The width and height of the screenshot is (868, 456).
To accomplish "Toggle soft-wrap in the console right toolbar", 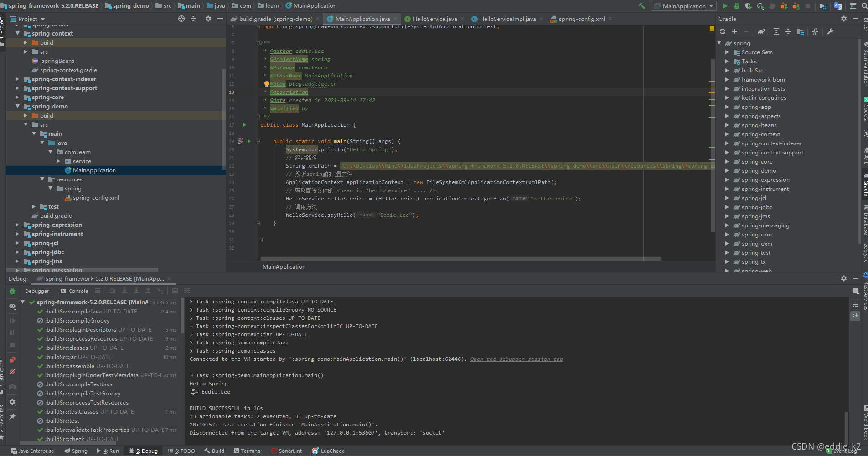I will (855, 304).
